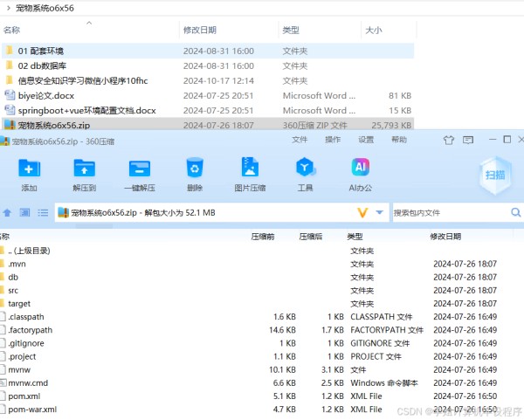524x420 pixels.
Task: Select the src folder in archive
Action: (13, 290)
